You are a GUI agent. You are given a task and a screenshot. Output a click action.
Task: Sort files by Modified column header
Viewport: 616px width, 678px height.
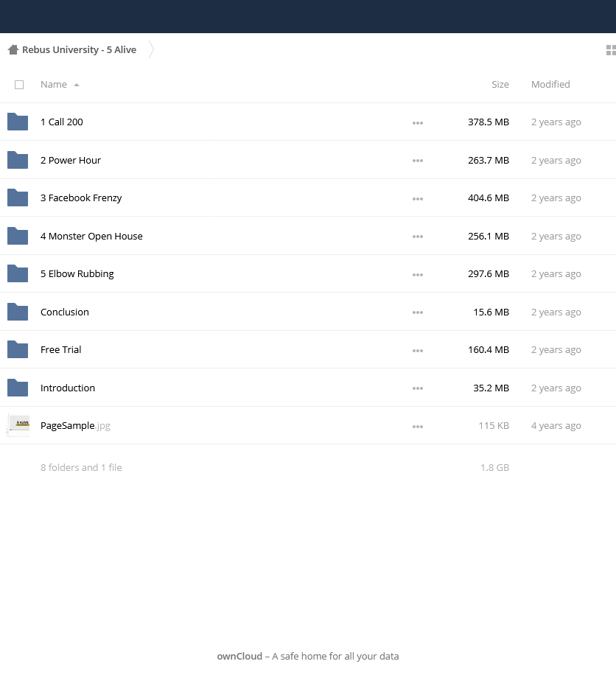click(x=550, y=85)
